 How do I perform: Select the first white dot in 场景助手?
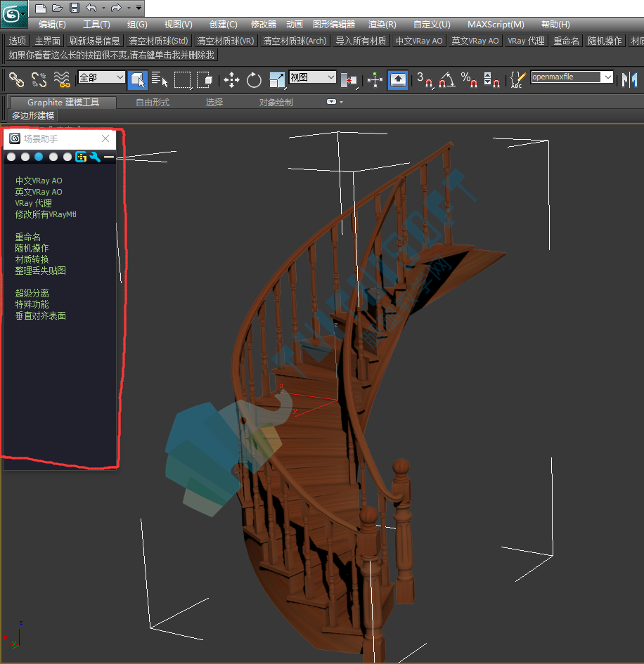tap(11, 157)
